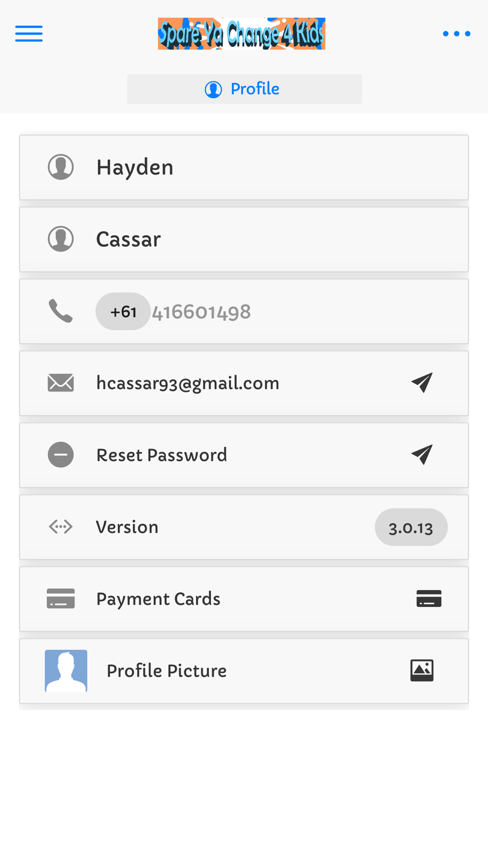
Task: Open Payment Cards
Action: (x=244, y=599)
